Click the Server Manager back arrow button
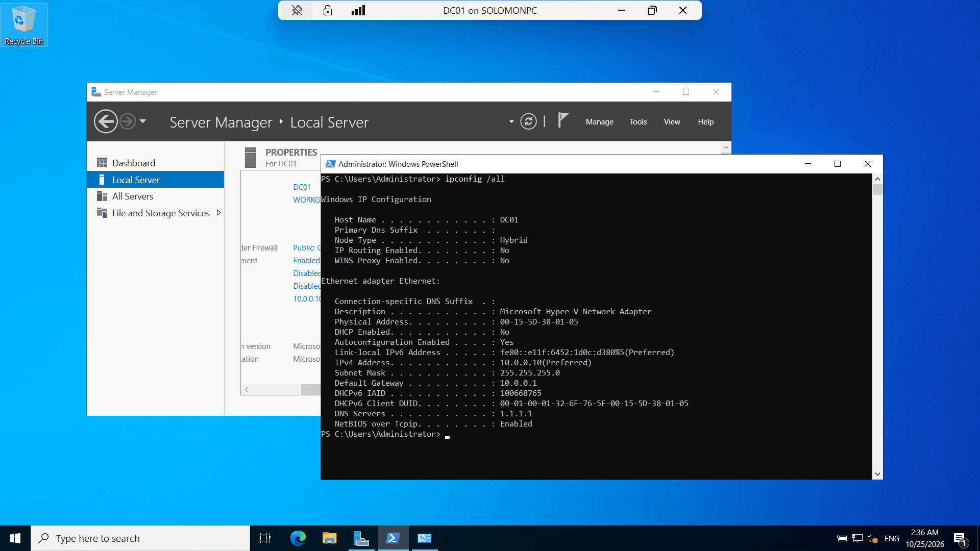Image resolution: width=980 pixels, height=551 pixels. pyautogui.click(x=106, y=121)
